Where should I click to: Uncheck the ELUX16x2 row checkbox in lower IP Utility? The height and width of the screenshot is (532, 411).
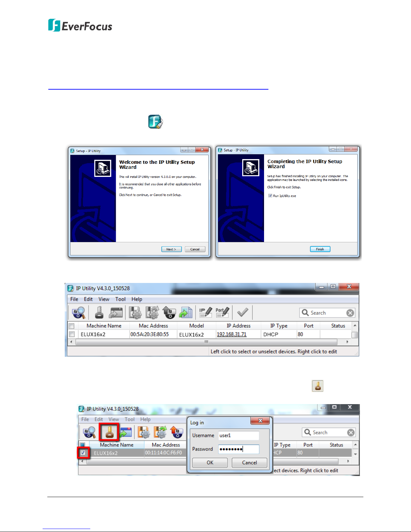(x=83, y=453)
